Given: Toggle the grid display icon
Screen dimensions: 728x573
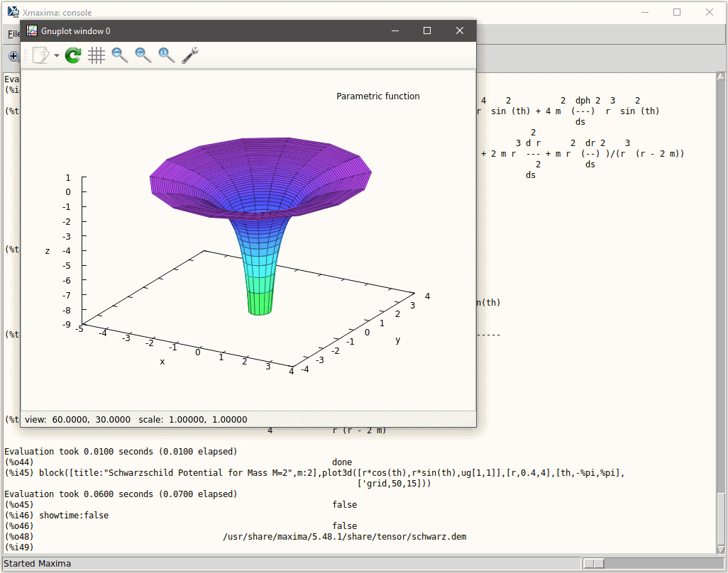Looking at the screenshot, I should coord(96,55).
